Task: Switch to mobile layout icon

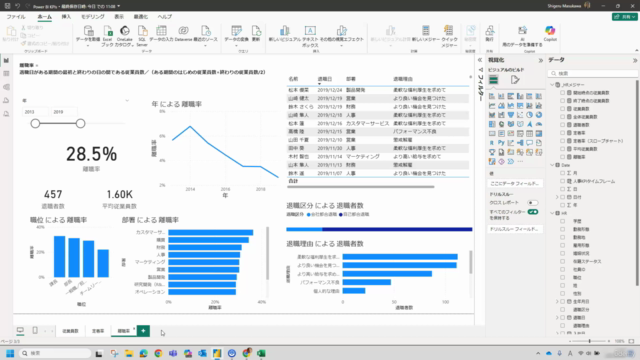Action: coord(35,330)
